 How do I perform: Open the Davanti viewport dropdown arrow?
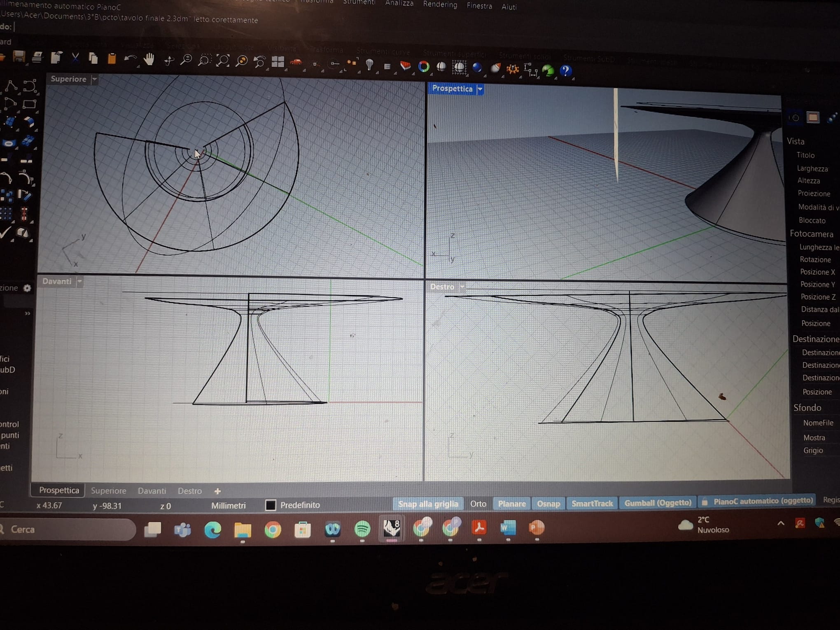[79, 282]
